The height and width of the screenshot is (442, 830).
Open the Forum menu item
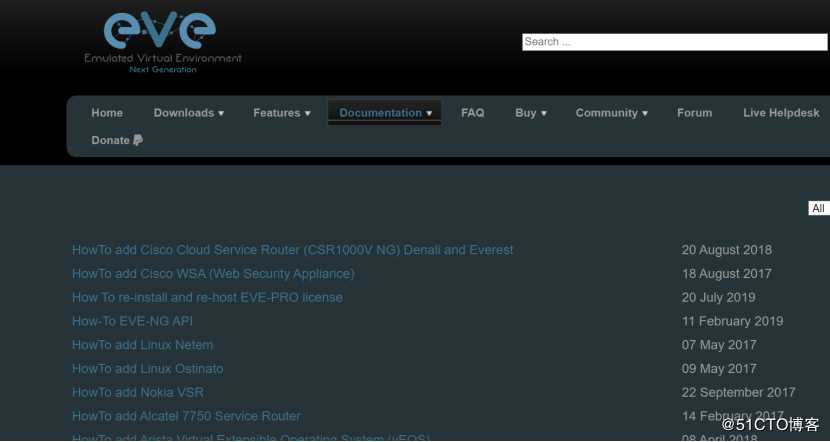(694, 113)
